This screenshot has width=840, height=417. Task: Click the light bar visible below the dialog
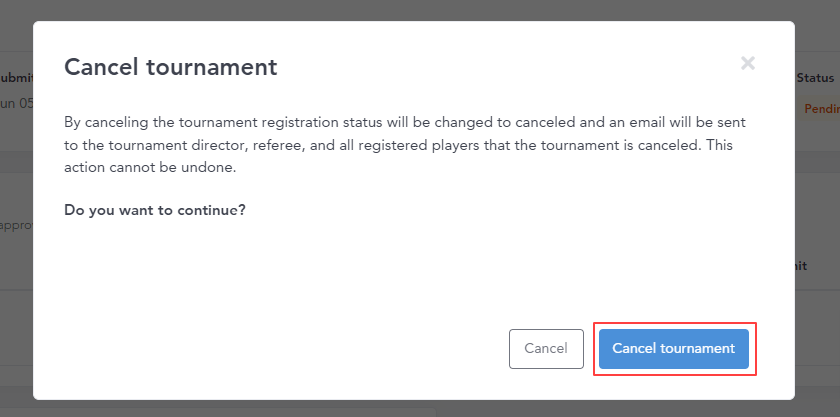(x=218, y=413)
